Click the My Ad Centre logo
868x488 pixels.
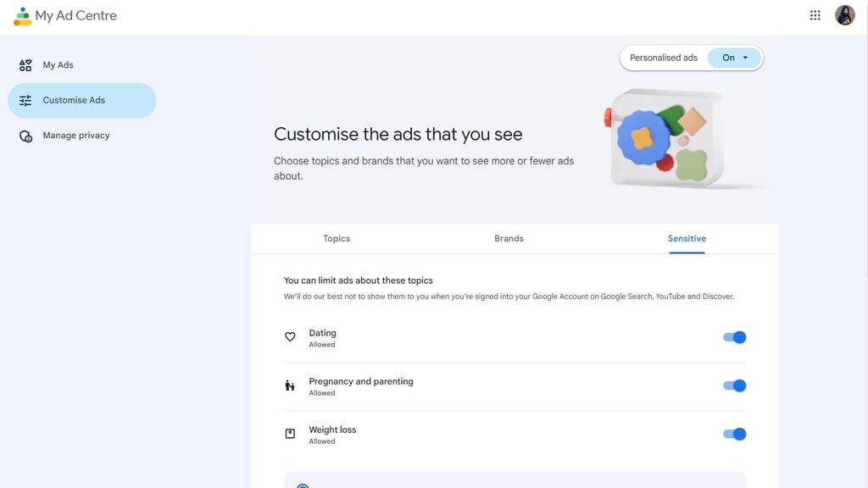pyautogui.click(x=64, y=14)
